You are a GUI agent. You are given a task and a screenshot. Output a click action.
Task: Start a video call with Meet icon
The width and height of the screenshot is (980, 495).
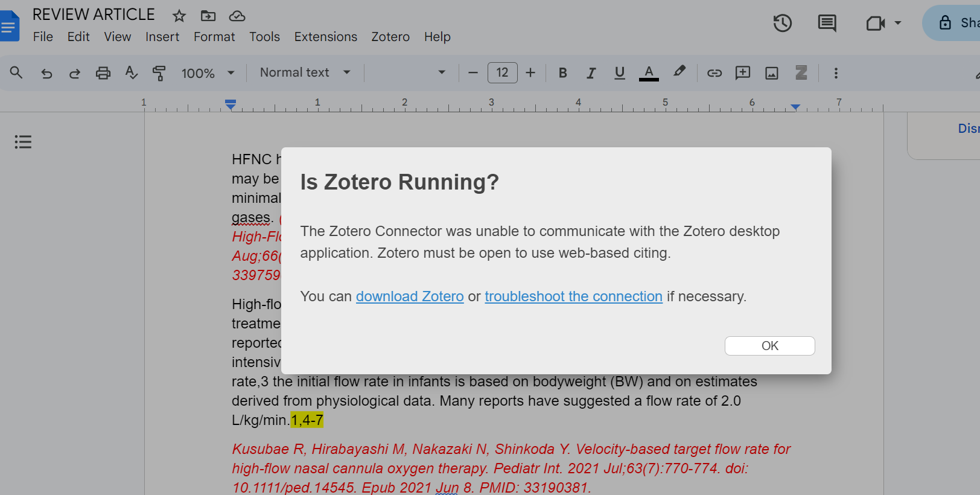pyautogui.click(x=875, y=24)
